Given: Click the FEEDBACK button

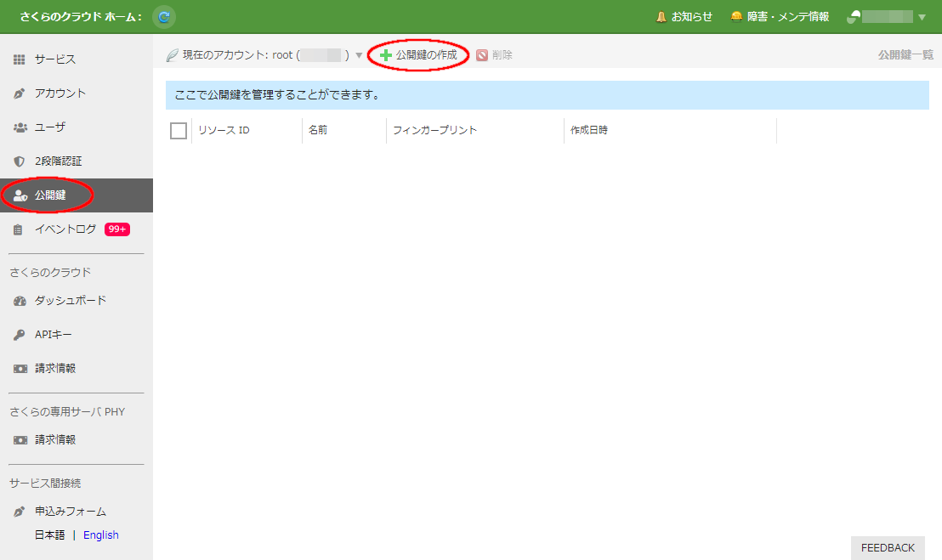Looking at the screenshot, I should click(888, 547).
